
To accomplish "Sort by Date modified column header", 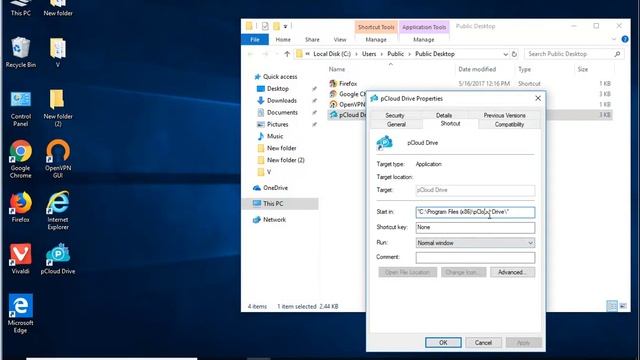I will pos(477,69).
